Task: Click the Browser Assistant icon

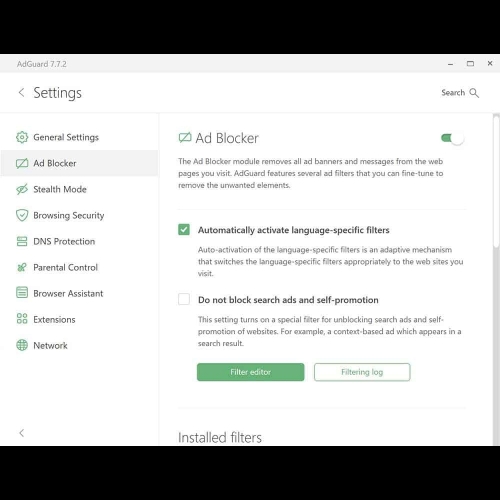Action: tap(22, 293)
